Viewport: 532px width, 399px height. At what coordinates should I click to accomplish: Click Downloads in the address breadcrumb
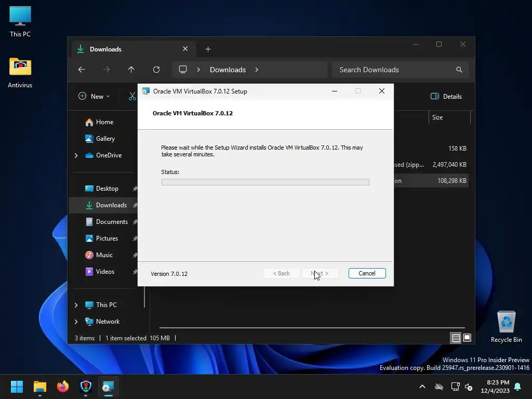(x=228, y=70)
